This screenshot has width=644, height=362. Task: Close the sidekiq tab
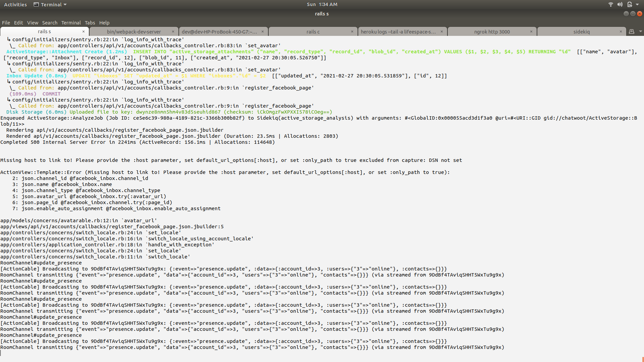621,31
